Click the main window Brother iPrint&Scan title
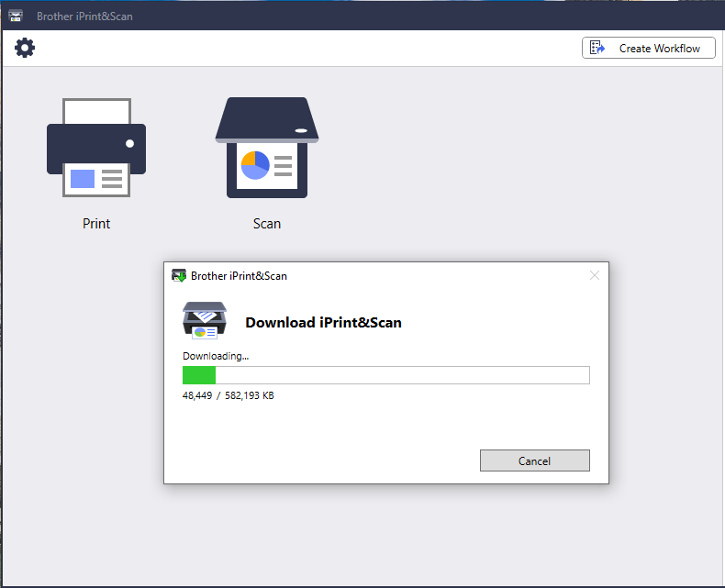 coord(84,17)
